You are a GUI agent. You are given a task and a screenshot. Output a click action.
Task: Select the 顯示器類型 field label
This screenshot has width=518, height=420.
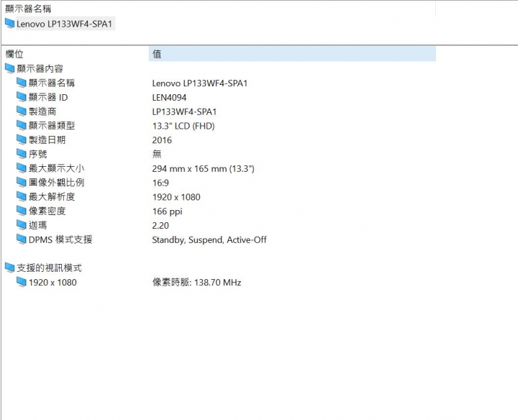coord(52,125)
